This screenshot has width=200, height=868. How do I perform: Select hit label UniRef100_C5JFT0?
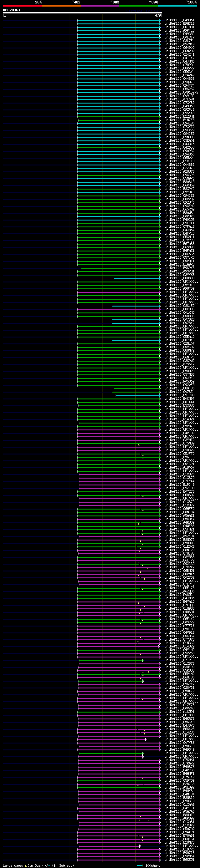(179, 454)
